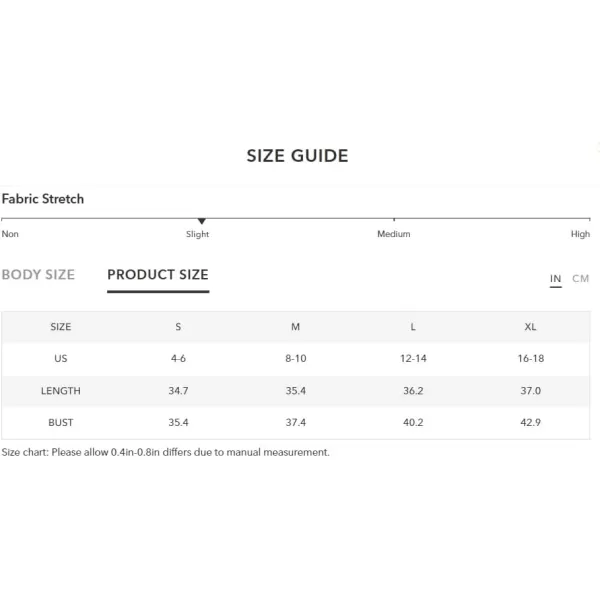600x600 pixels.
Task: Toggle units to IN
Action: (555, 279)
